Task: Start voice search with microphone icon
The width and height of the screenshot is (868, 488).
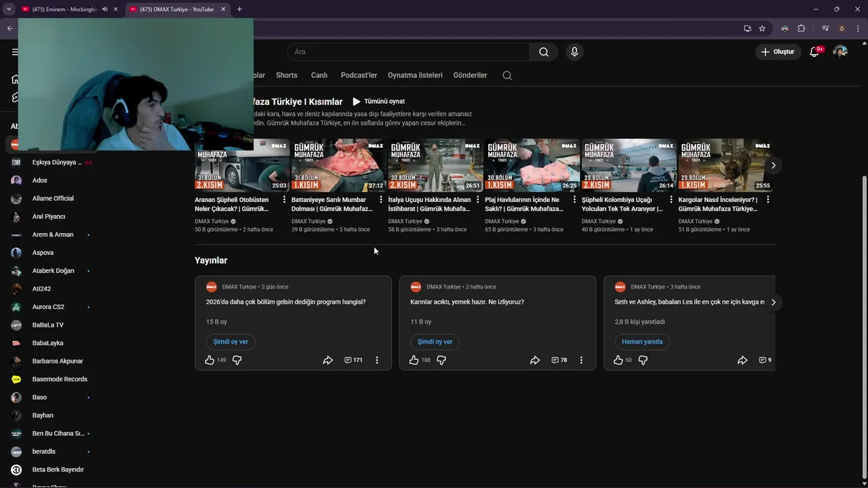Action: coord(574,52)
